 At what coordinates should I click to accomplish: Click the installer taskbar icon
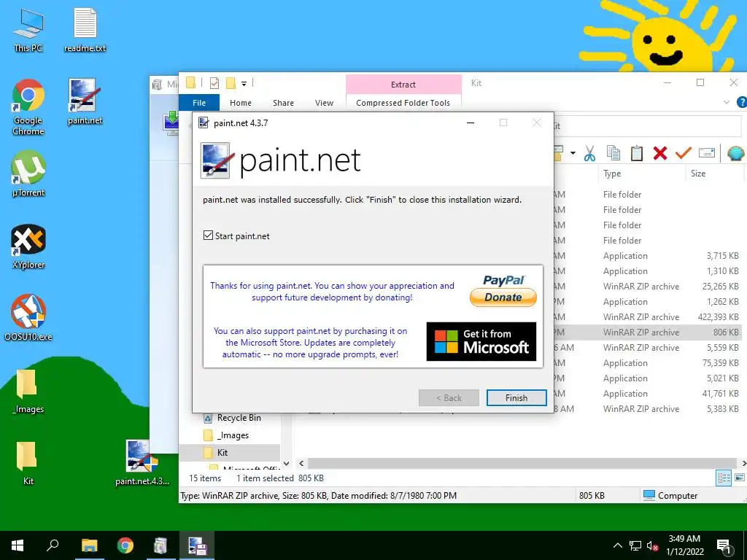(197, 545)
